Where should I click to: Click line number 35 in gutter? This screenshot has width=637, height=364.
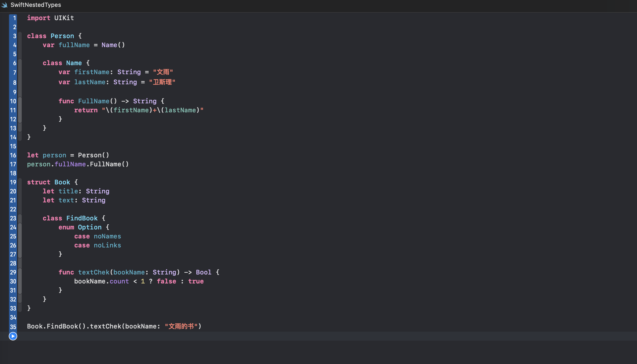(x=13, y=327)
